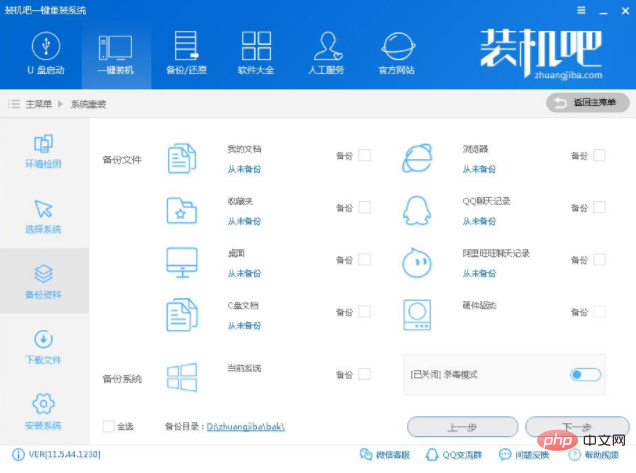Viewport: 636px width, 473px height.
Task: Click the 当前系统 Windows logo icon
Action: pyautogui.click(x=182, y=377)
